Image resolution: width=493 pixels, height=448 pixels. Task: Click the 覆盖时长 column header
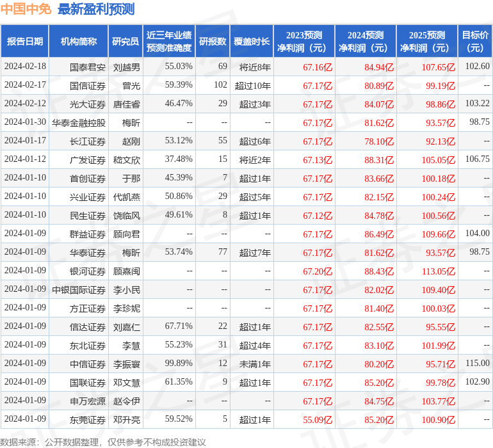[251, 42]
